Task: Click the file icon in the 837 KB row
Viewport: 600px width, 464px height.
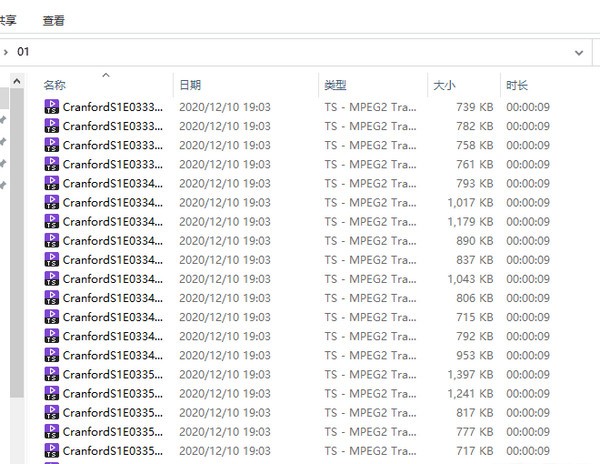Action: pos(52,260)
